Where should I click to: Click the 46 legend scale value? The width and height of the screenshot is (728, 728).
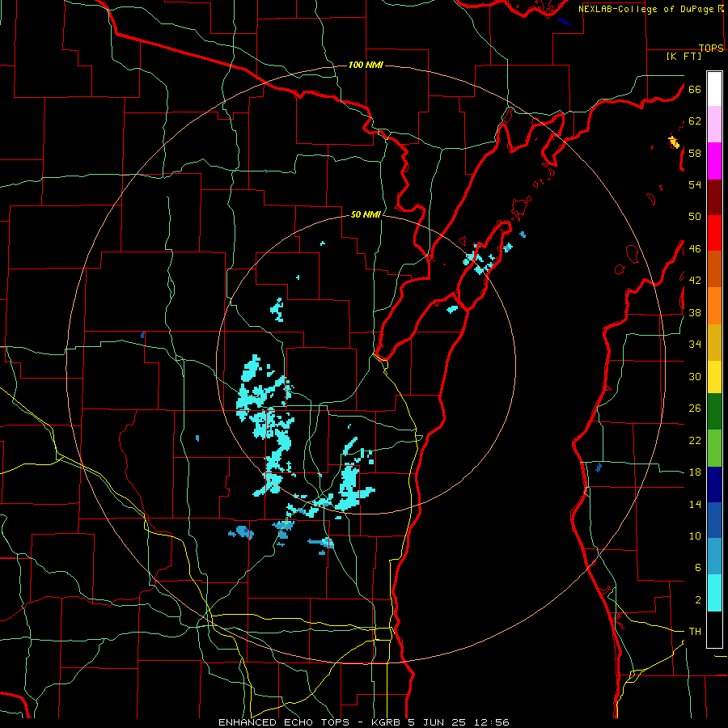tap(695, 249)
